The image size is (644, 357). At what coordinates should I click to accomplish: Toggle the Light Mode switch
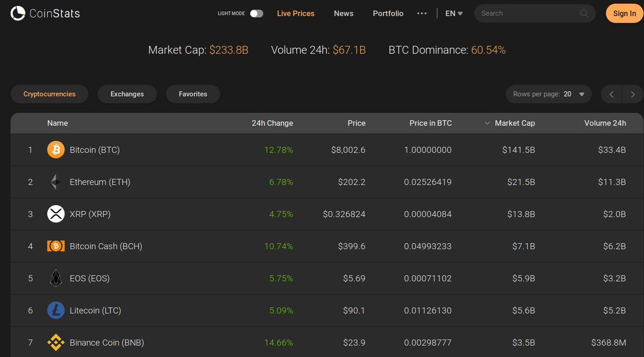click(257, 13)
